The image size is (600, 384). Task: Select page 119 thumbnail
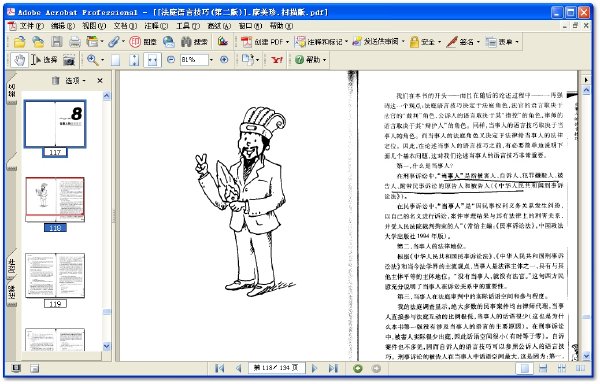click(x=55, y=275)
